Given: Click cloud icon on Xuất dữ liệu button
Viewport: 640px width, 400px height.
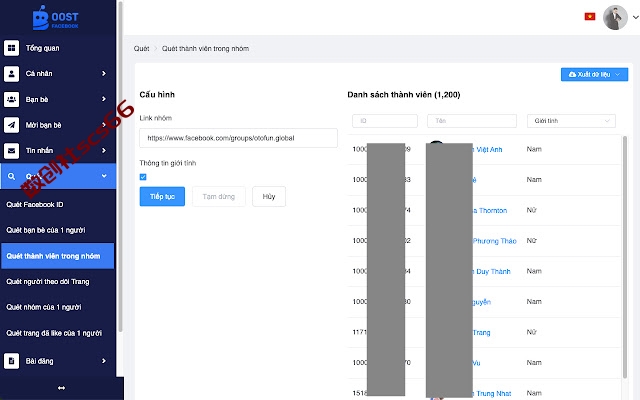Looking at the screenshot, I should [x=572, y=74].
